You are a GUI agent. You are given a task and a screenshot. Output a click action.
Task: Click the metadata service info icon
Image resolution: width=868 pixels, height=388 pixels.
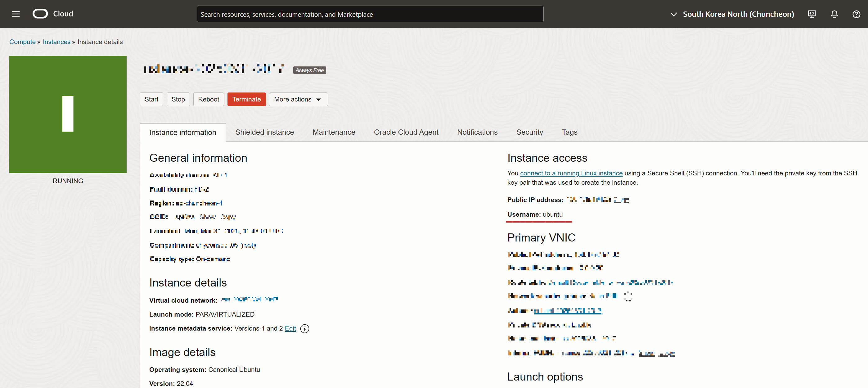click(x=305, y=328)
